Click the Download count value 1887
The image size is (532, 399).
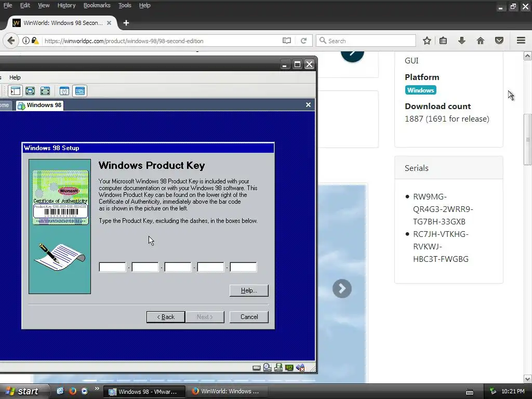tap(414, 119)
